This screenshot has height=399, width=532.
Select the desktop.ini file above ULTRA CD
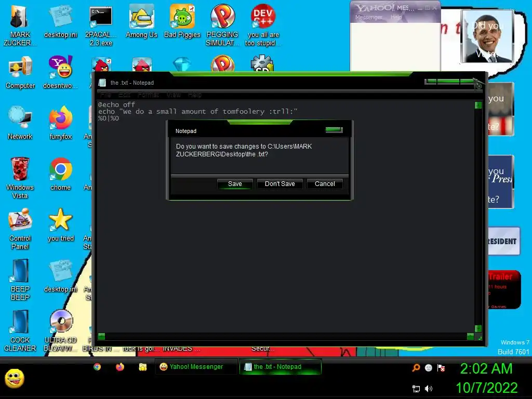pyautogui.click(x=60, y=276)
